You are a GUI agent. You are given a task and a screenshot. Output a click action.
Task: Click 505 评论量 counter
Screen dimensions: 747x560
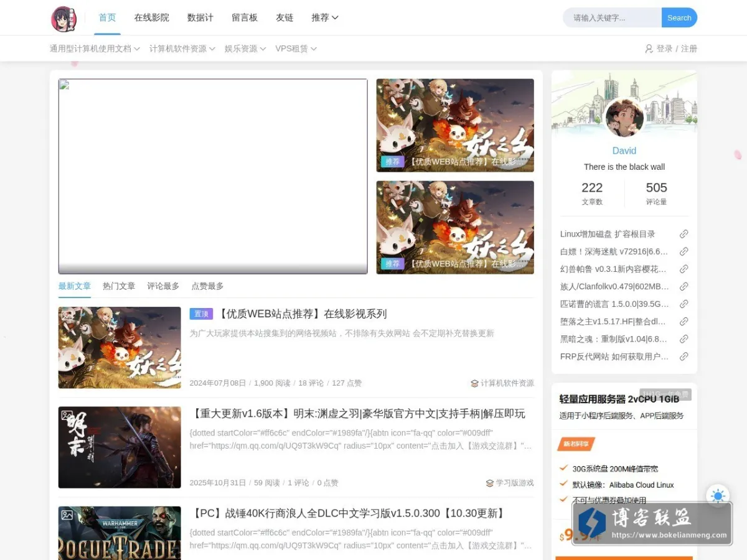coord(656,194)
